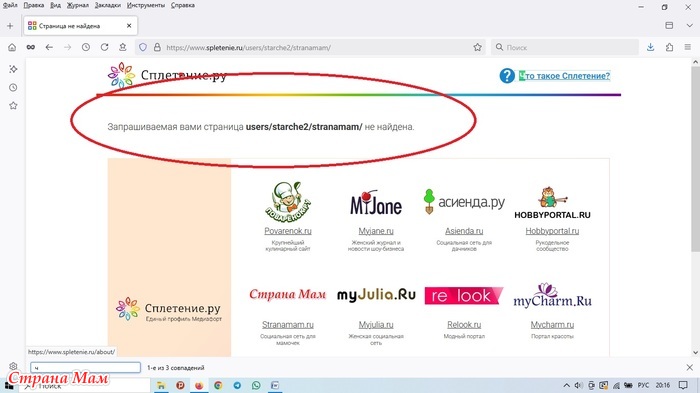Image resolution: width=700 pixels, height=393 pixels.
Task: Open Telegram from the taskbar
Action: [x=237, y=385]
